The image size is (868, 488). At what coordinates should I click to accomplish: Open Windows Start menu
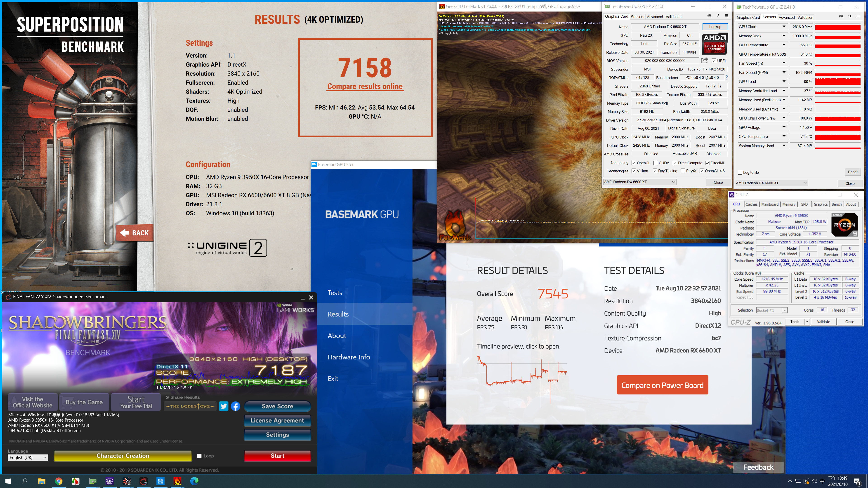8,481
